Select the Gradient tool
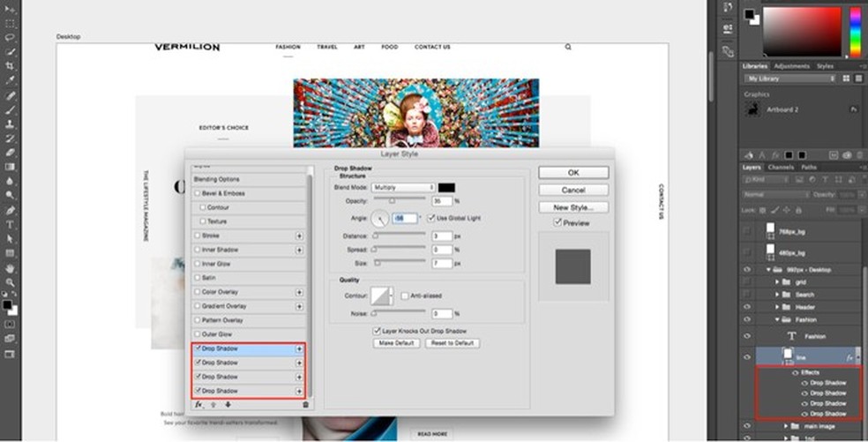Screen dimensions: 868x442 coord(10,167)
